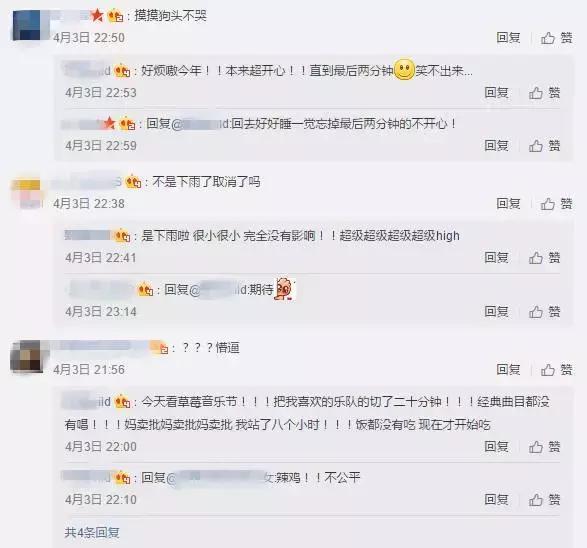Reply to the 21:56 懵逼 comment
587x548 pixels.
[x=508, y=369]
